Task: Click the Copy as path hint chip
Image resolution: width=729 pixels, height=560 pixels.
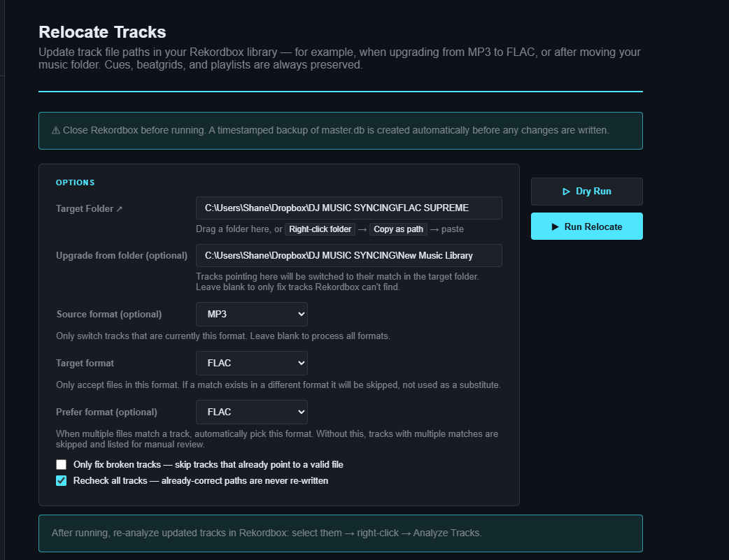Action: coord(399,229)
